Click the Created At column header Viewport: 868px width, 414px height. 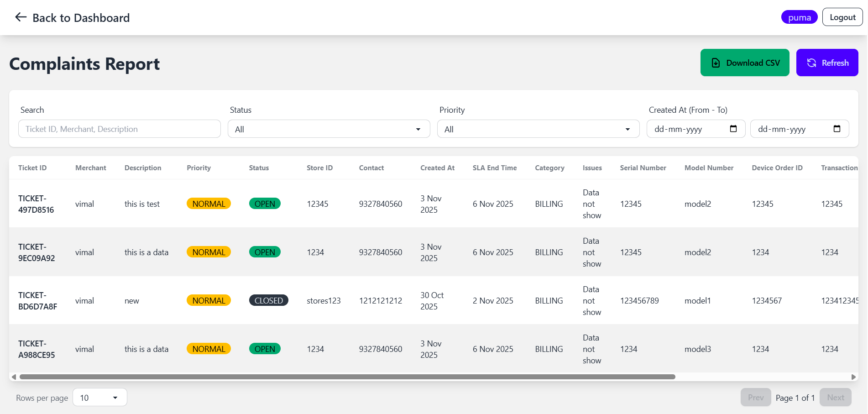pos(437,168)
